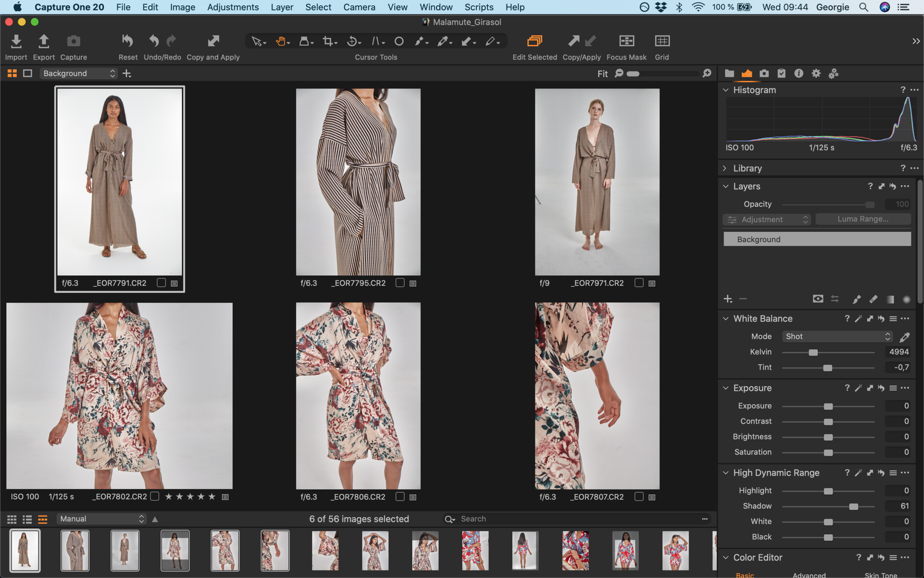The width and height of the screenshot is (924, 578).
Task: Switch to single image viewer mode
Action: click(x=27, y=73)
